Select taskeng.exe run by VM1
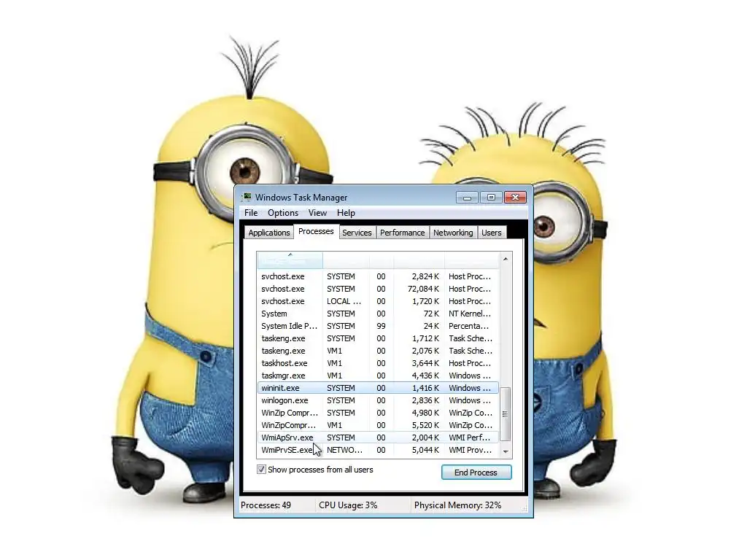 [378, 351]
